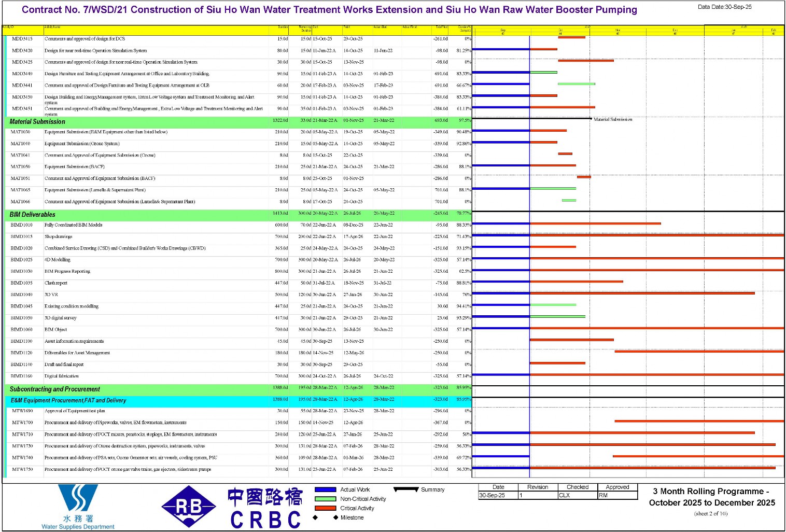Click the Data Date 30-Sep-25 label
Image resolution: width=786 pixels, height=532 pixels.
[x=724, y=7]
